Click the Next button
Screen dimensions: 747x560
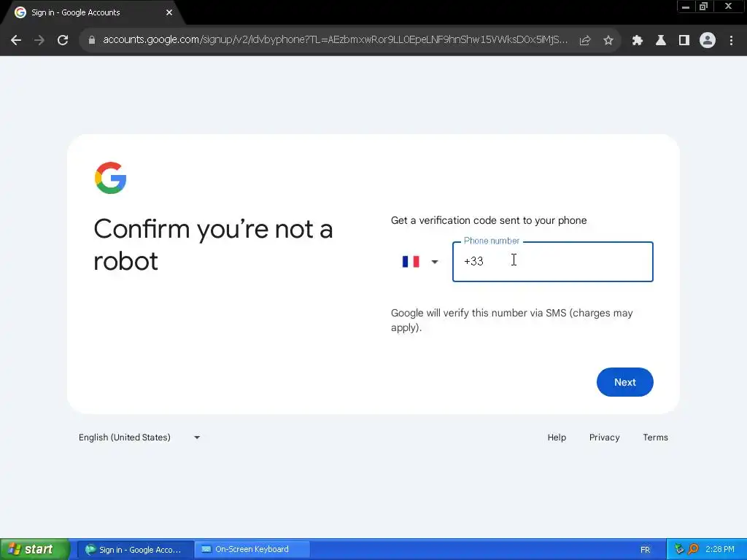pyautogui.click(x=624, y=382)
